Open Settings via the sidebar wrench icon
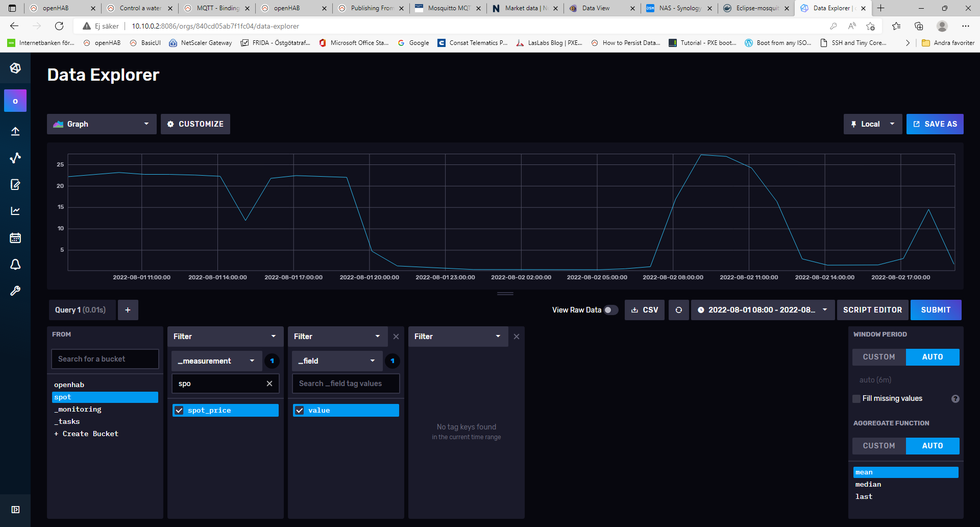Screen dimensions: 980x527 pyautogui.click(x=15, y=291)
